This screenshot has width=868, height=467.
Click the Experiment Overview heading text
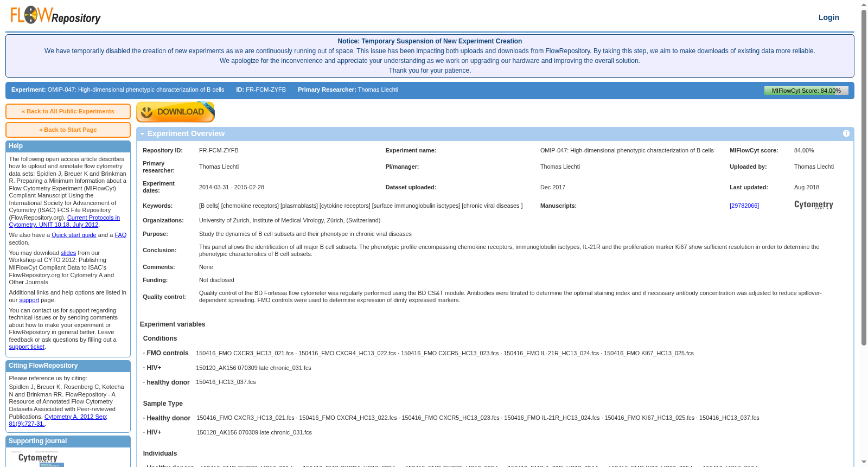coord(186,133)
